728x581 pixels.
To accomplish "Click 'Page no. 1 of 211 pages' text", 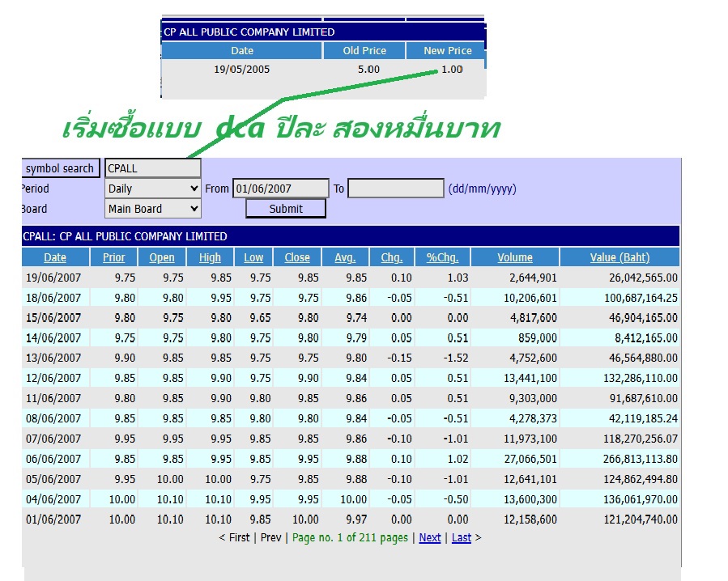I will coord(350,538).
